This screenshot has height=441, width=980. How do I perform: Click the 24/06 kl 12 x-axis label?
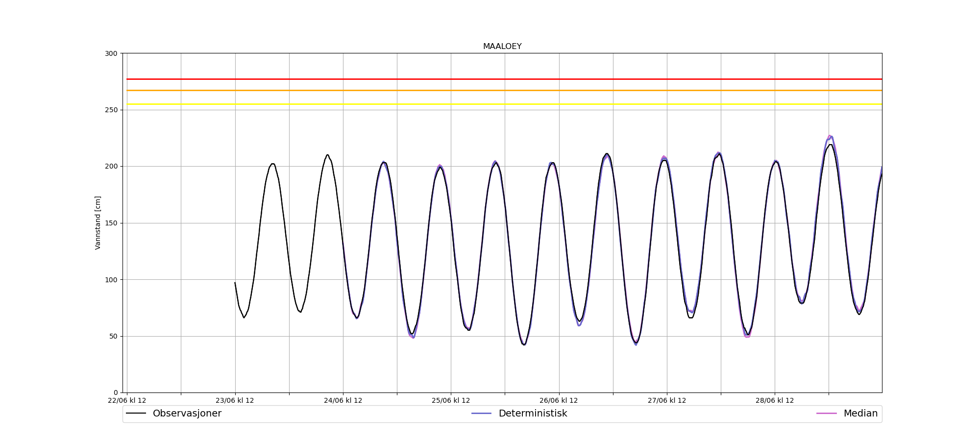(343, 400)
